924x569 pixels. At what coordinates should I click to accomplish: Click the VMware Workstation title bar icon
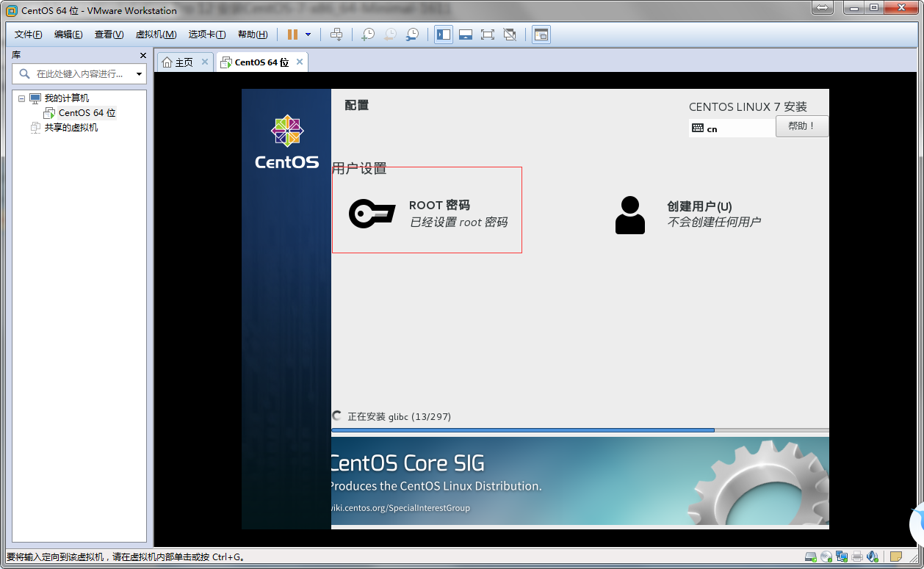[12, 10]
